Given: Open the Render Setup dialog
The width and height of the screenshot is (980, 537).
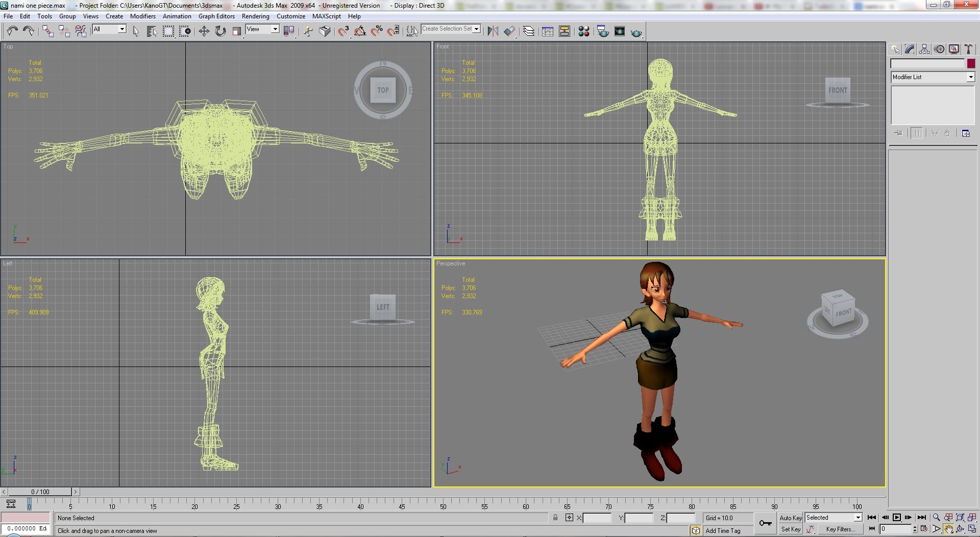Looking at the screenshot, I should 603,32.
